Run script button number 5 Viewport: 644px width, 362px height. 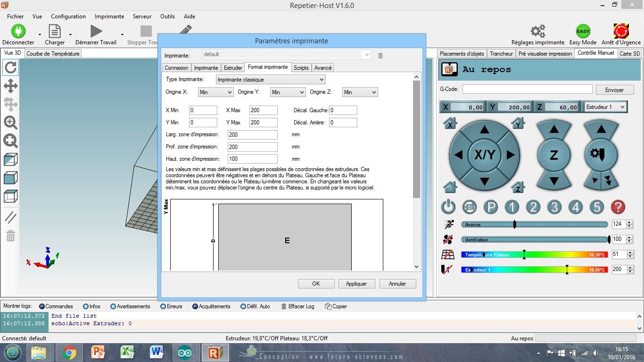click(x=597, y=207)
